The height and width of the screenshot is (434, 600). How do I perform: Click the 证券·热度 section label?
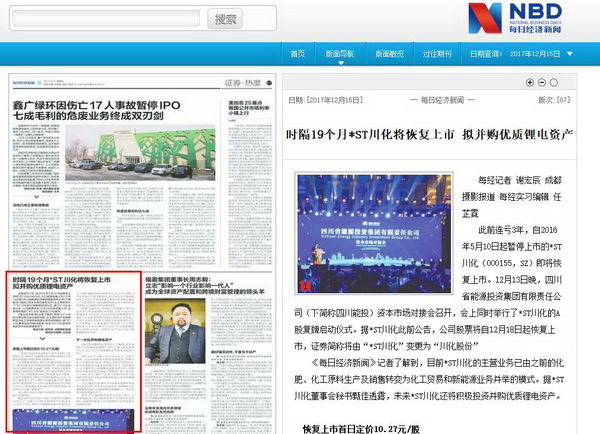pos(243,83)
